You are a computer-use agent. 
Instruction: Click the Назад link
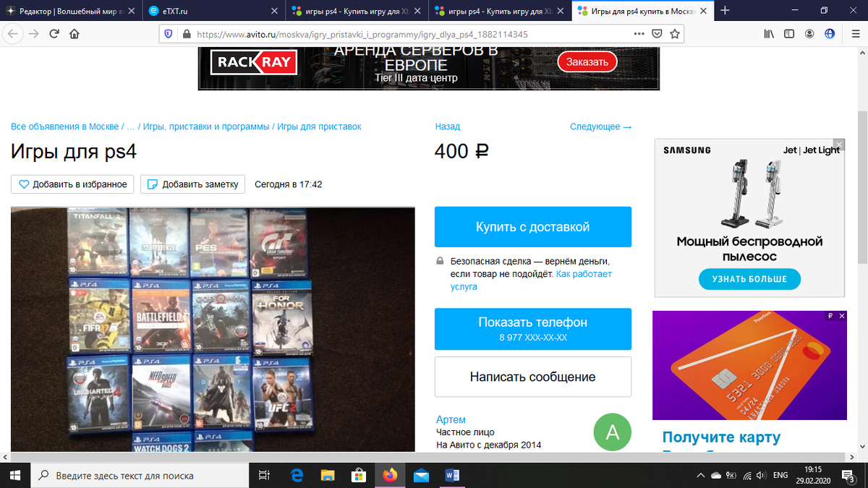click(x=447, y=127)
